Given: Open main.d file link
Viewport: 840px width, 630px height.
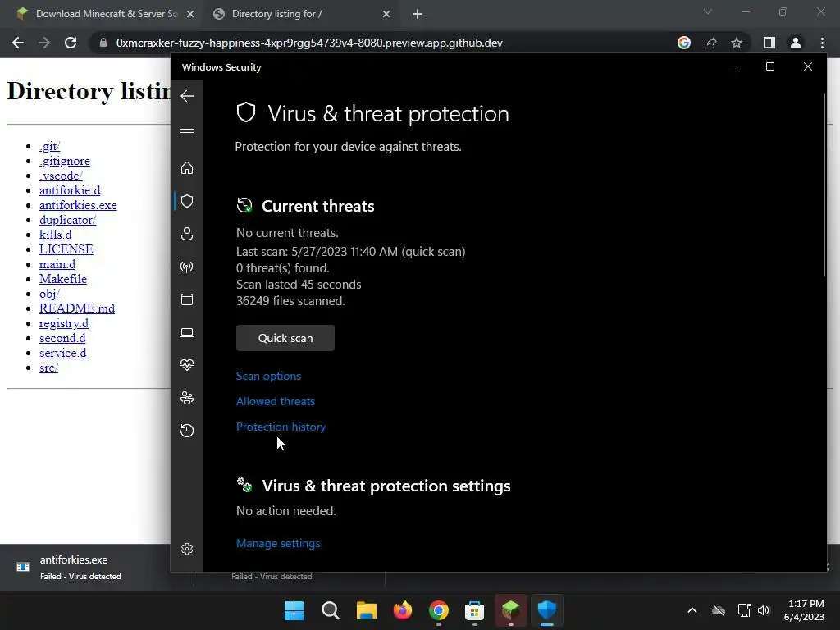Looking at the screenshot, I should [57, 264].
